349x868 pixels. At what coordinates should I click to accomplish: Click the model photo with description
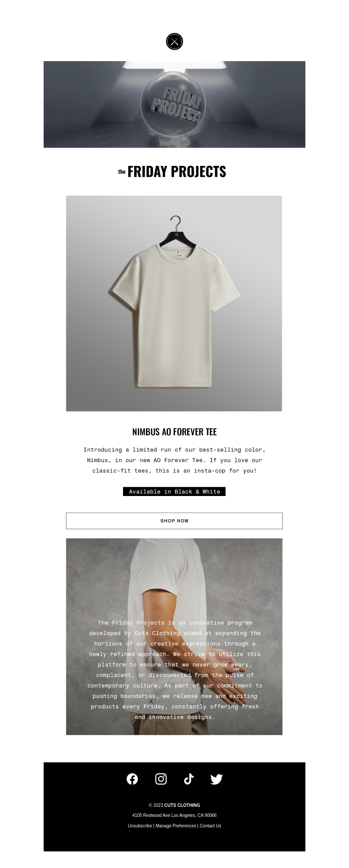(174, 637)
